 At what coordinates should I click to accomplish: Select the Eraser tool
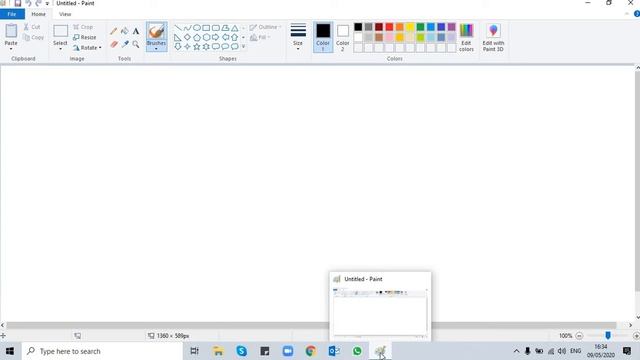click(x=113, y=44)
